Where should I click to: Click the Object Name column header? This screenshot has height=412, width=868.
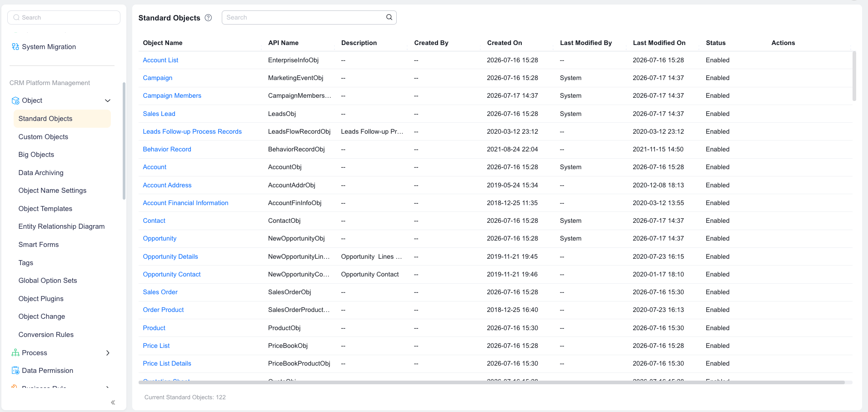[163, 43]
